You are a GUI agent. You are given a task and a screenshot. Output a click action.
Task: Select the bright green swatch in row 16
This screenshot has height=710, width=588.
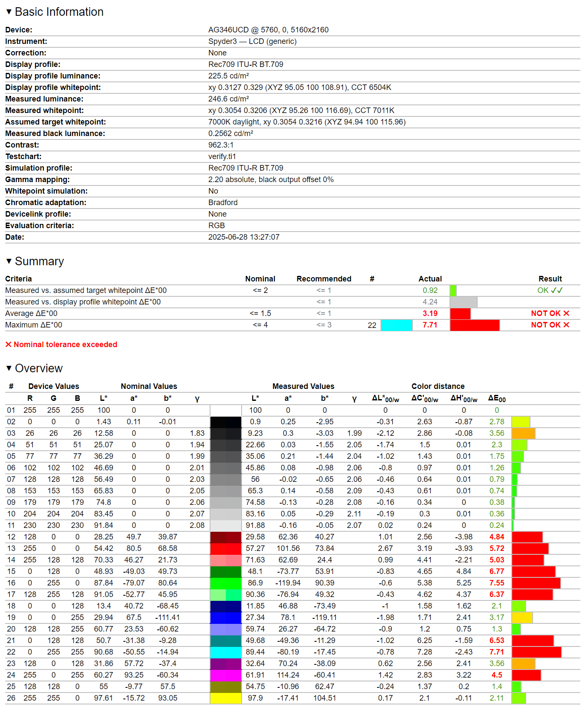pyautogui.click(x=226, y=583)
